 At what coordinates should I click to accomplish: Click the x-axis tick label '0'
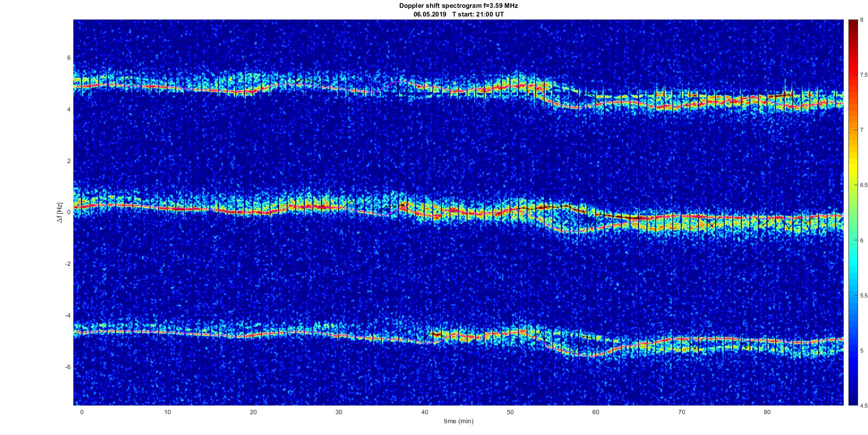[x=82, y=412]
